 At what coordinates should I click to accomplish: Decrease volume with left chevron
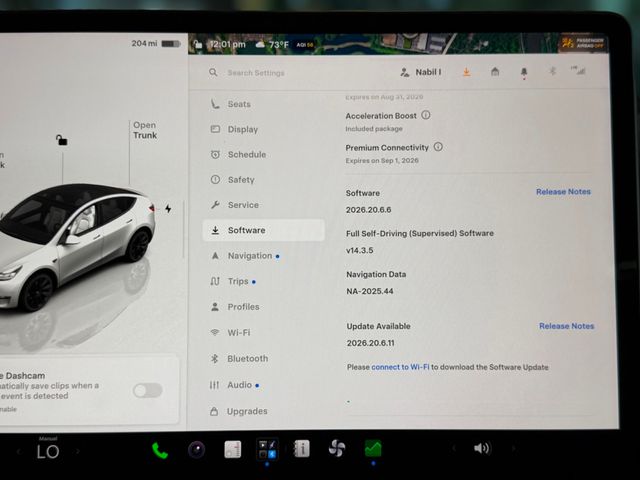(x=454, y=449)
